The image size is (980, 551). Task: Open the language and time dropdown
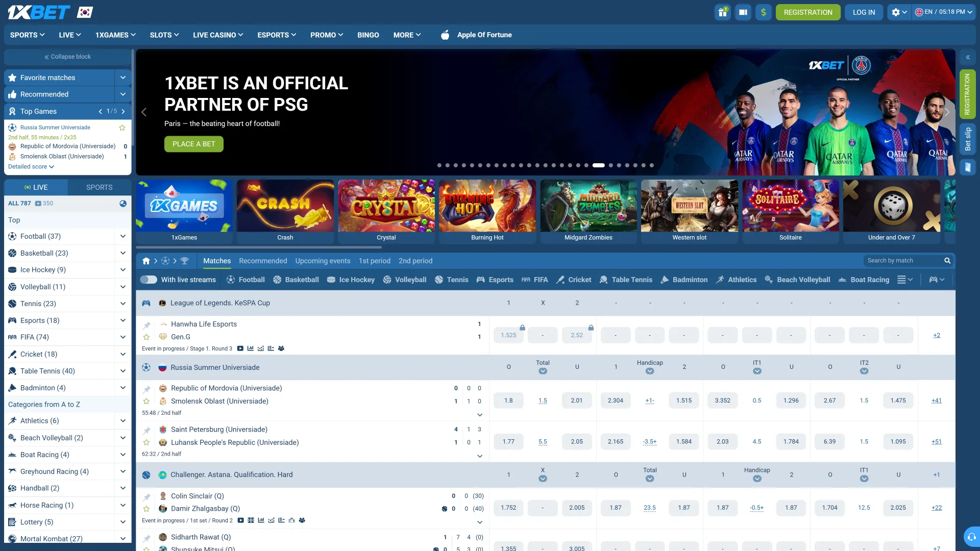click(x=944, y=12)
